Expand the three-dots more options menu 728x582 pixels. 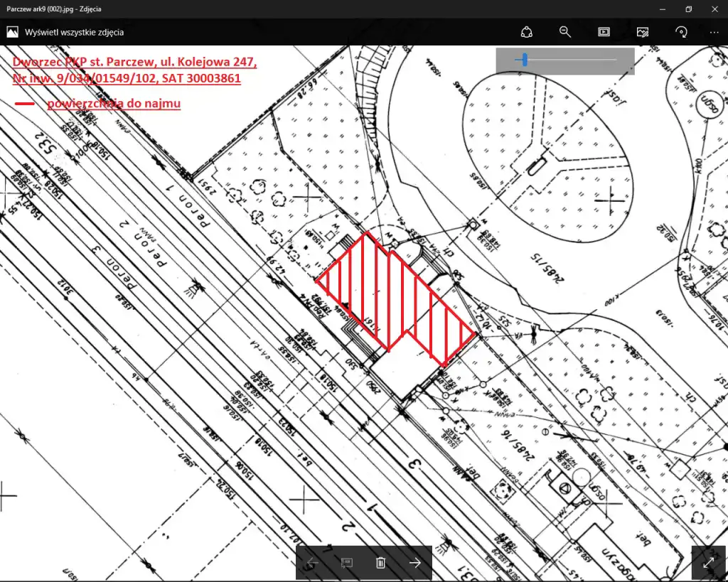pos(714,32)
